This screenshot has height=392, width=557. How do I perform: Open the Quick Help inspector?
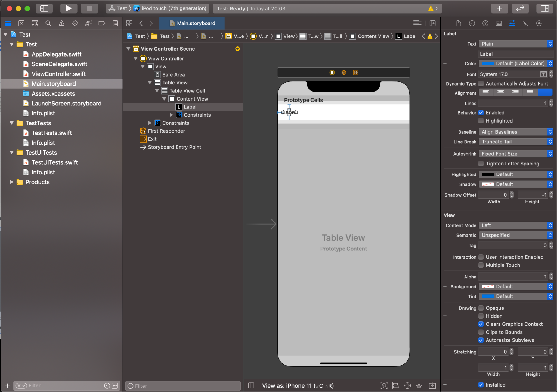[485, 23]
